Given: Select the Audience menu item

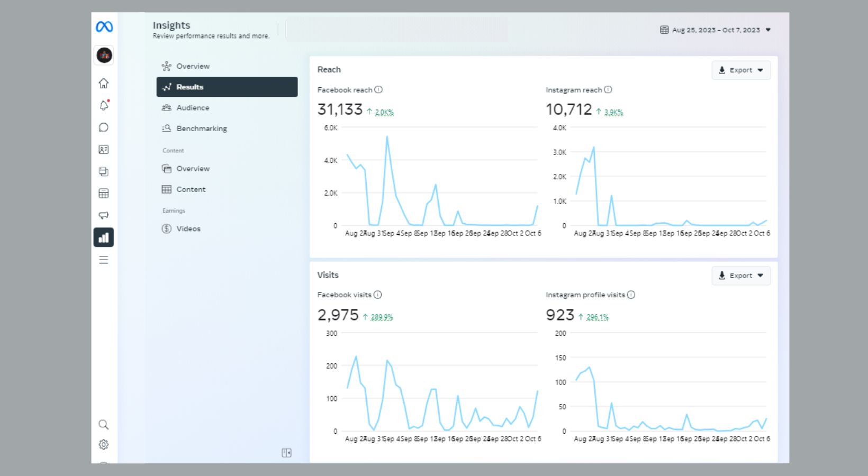Looking at the screenshot, I should [x=193, y=108].
